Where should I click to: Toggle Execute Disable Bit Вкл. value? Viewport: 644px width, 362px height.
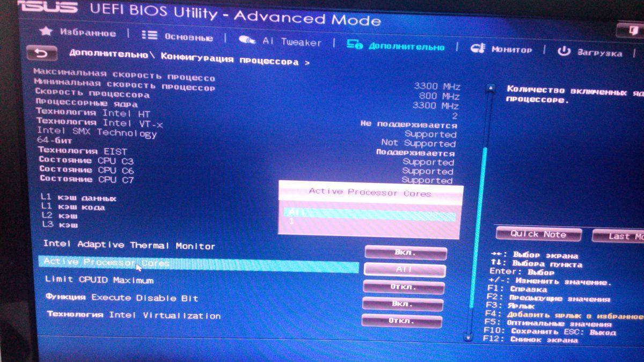402,304
